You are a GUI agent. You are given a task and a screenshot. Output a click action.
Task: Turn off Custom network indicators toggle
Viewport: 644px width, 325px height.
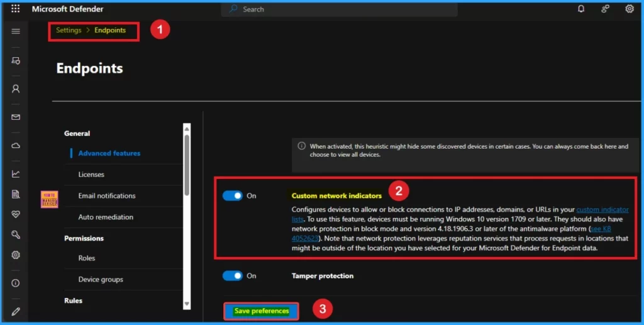click(x=233, y=196)
